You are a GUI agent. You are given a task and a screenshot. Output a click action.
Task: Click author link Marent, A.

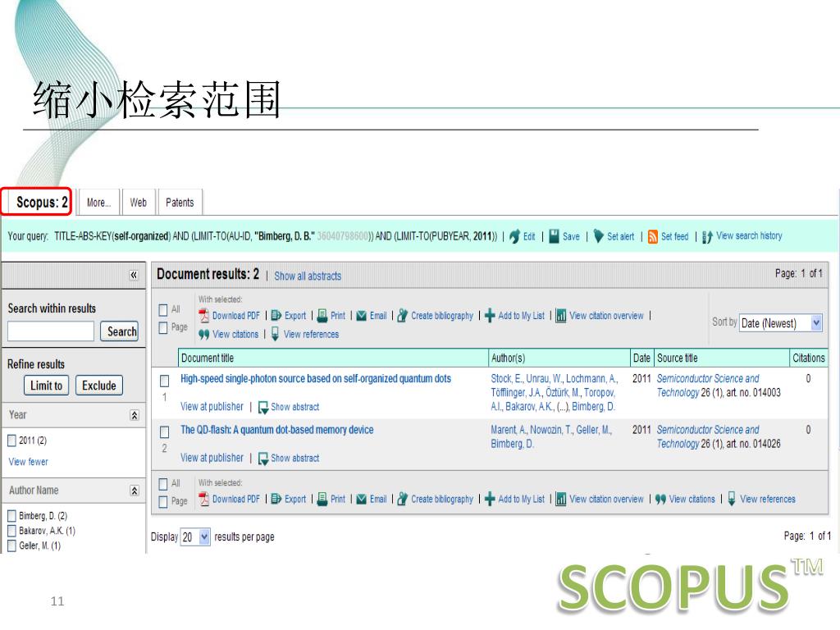pyautogui.click(x=509, y=430)
